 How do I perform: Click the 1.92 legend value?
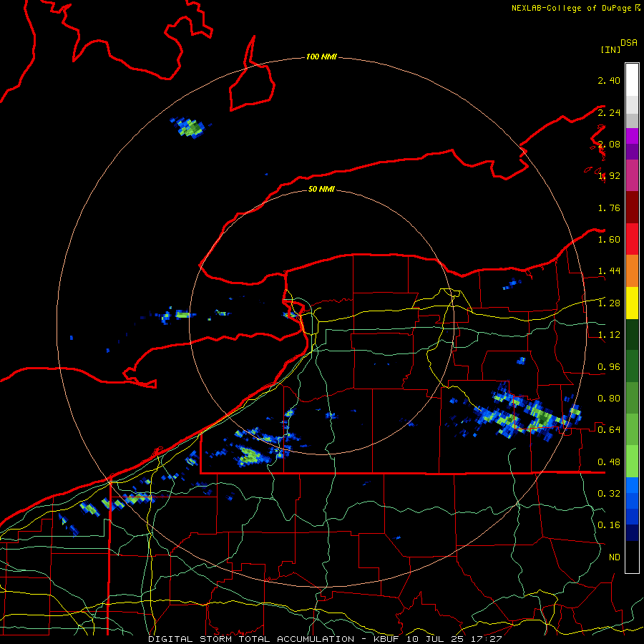point(609,176)
